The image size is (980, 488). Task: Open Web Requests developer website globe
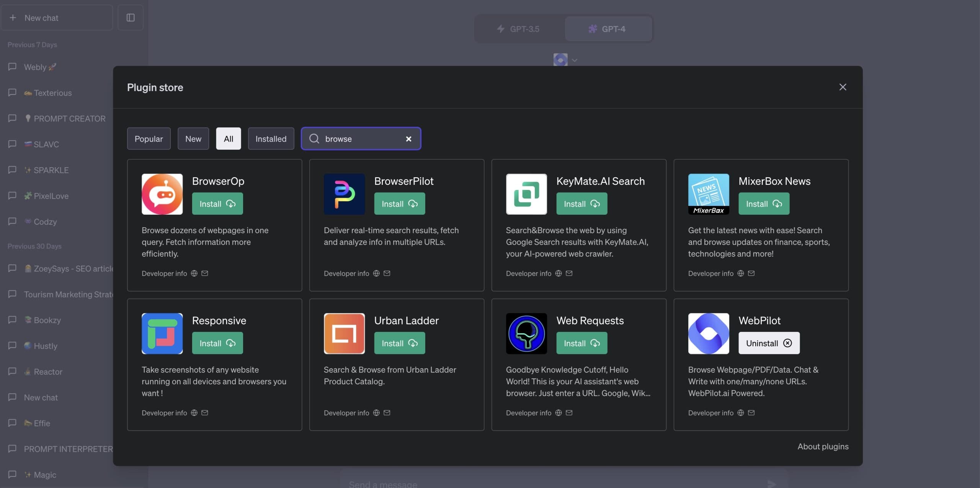click(x=559, y=413)
